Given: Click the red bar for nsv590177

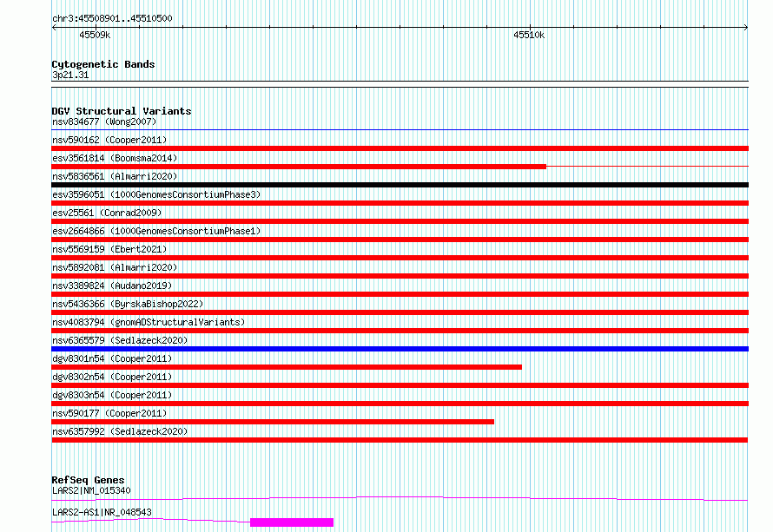Looking at the screenshot, I should [x=273, y=422].
